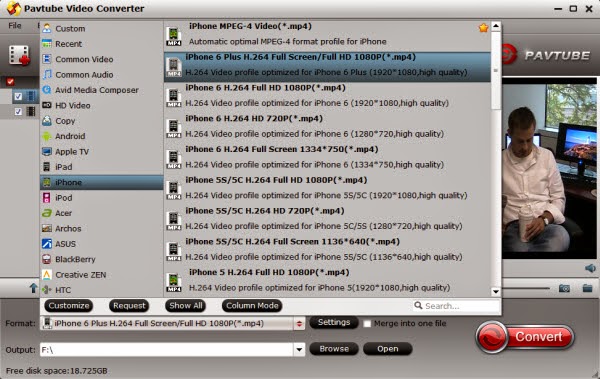600x379 pixels.
Task: Select the Creative ZEN category icon
Action: 47,274
